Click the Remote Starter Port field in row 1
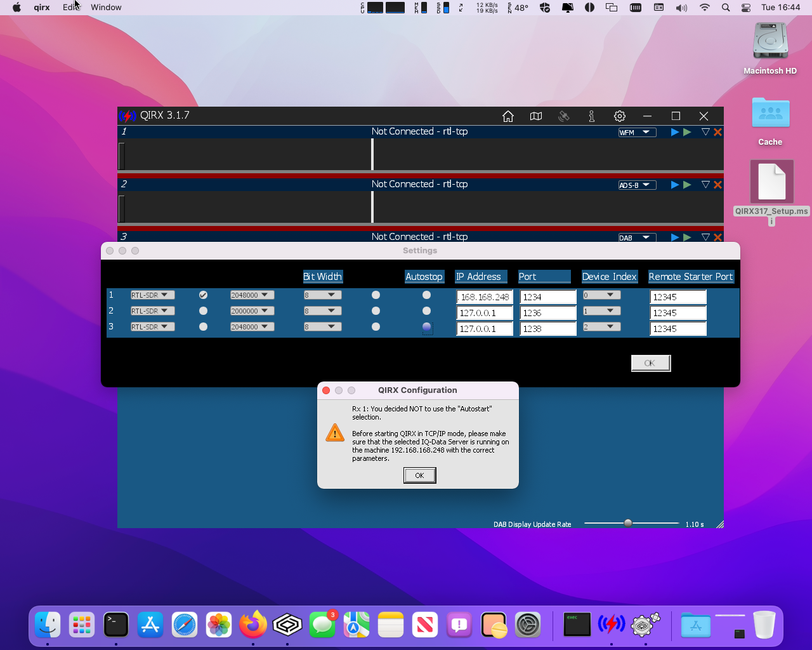This screenshot has width=812, height=650. click(x=678, y=297)
